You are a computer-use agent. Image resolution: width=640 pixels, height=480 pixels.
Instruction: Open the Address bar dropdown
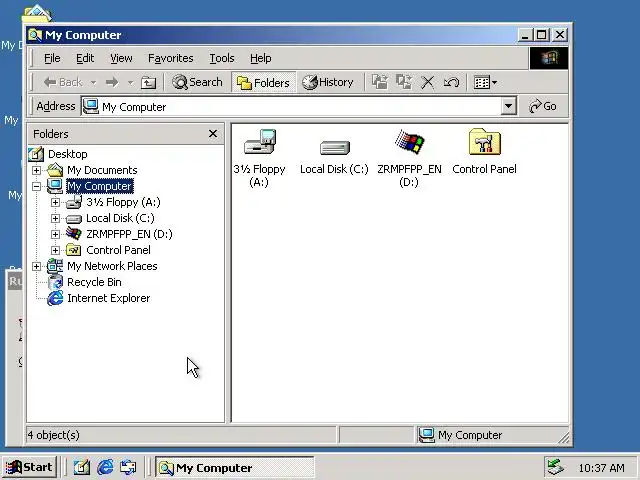pyautogui.click(x=508, y=107)
